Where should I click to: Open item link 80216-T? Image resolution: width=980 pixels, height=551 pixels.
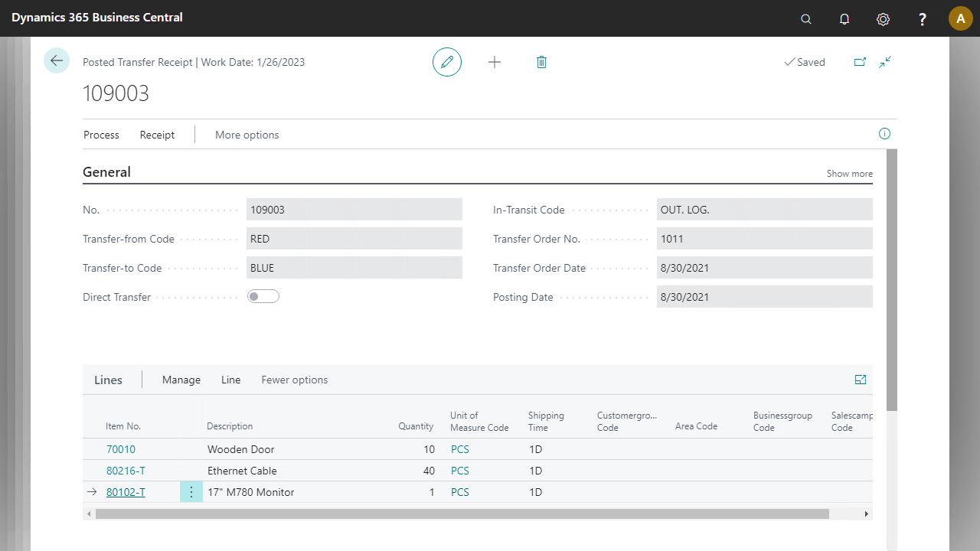[126, 471]
